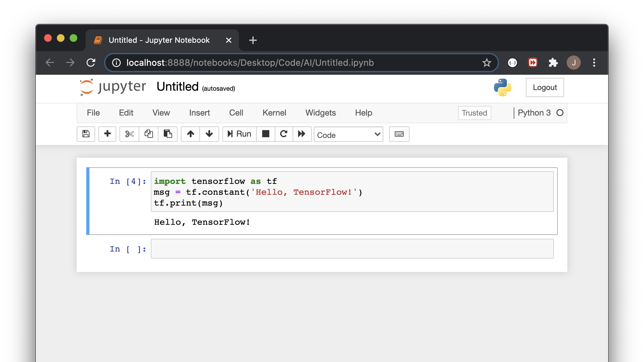Viewport: 644px width, 362px height.
Task: Bookmark this page with the star icon
Action: [x=487, y=63]
